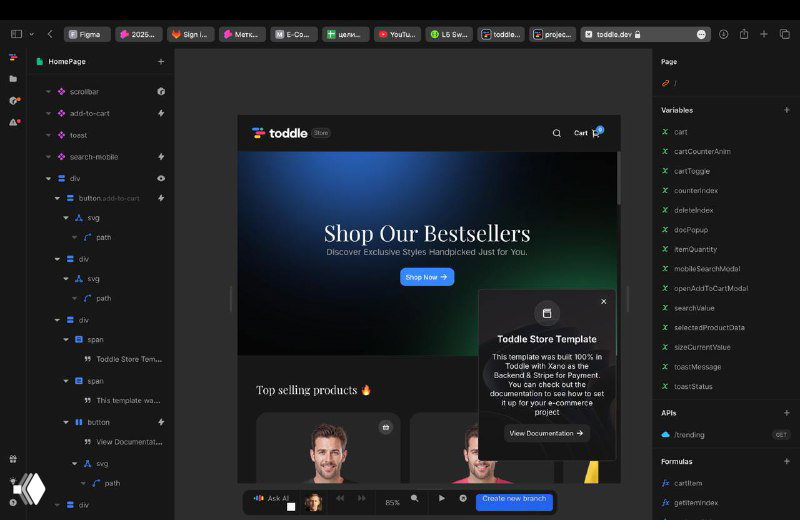Open a new browser tab with plus
Image resolution: width=800 pixels, height=520 pixels.
click(764, 34)
